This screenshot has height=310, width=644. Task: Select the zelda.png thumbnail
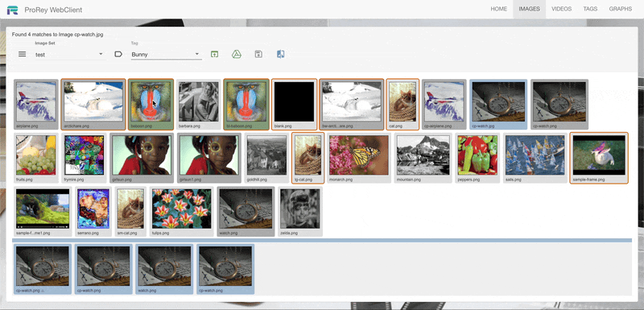300,212
